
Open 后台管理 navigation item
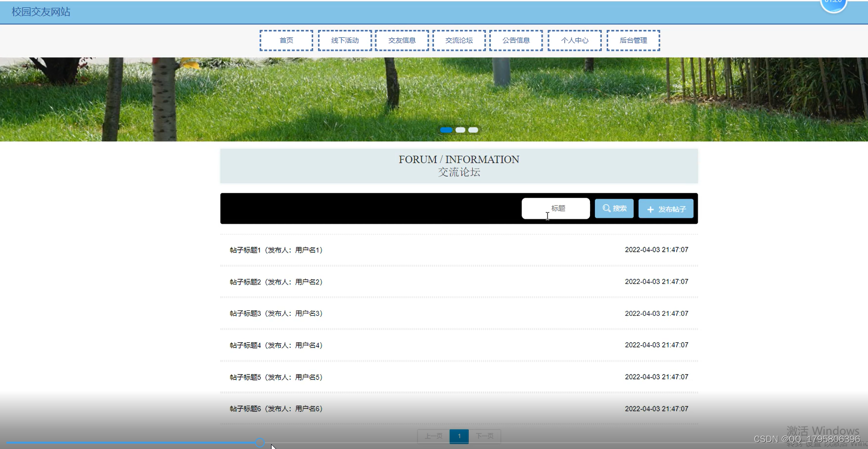634,41
